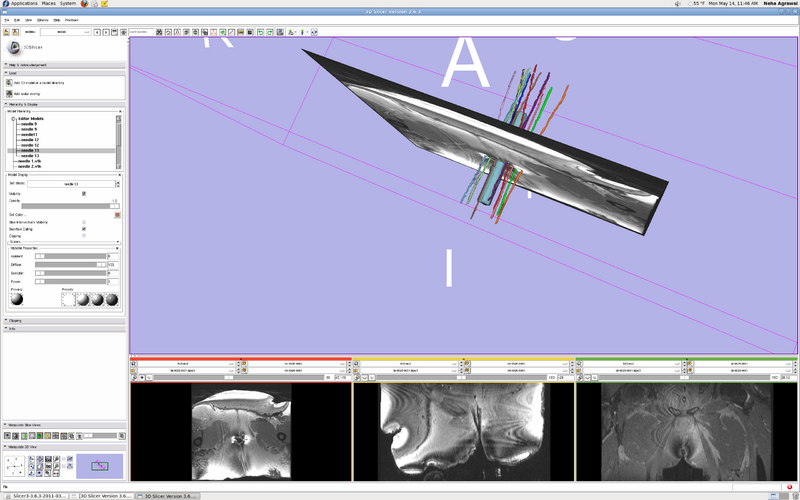Screen dimensions: 800x500
Task: Click the Add 3D model icon
Action: [9, 80]
